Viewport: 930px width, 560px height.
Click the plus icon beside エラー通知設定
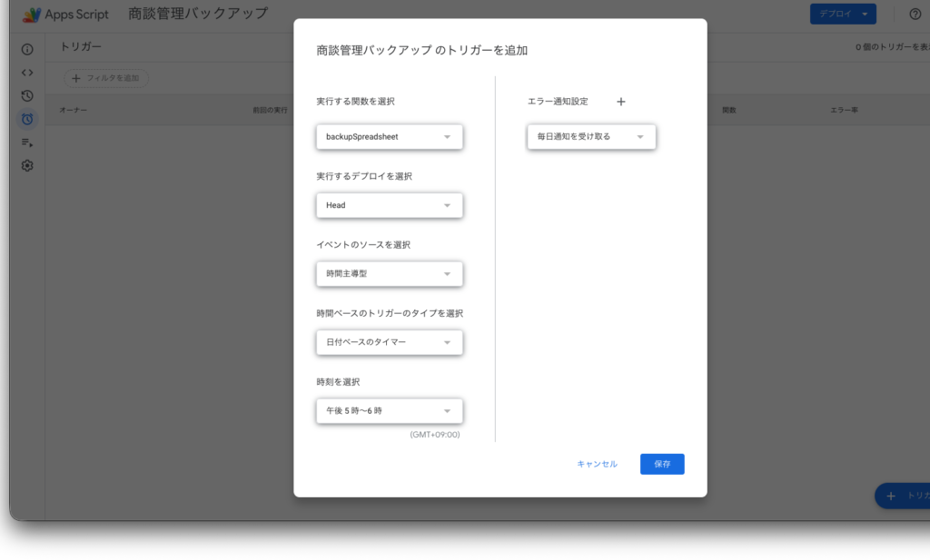pos(621,102)
